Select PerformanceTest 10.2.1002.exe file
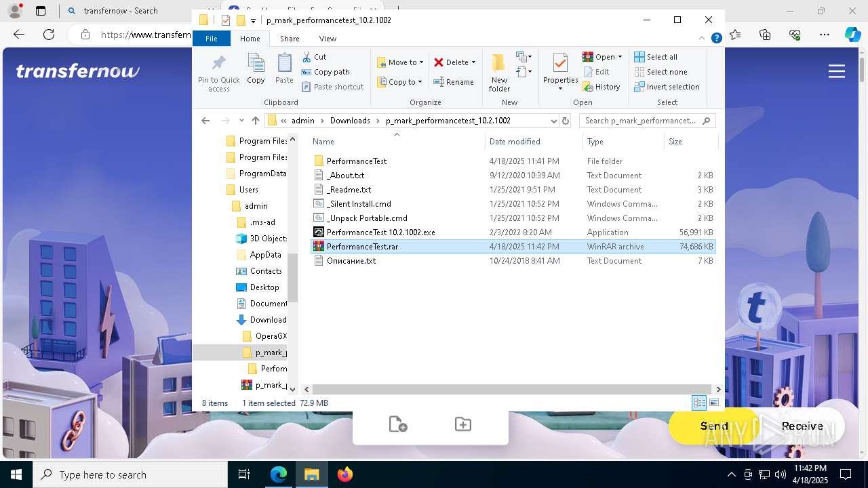Image resolution: width=868 pixels, height=488 pixels. [x=513, y=232]
